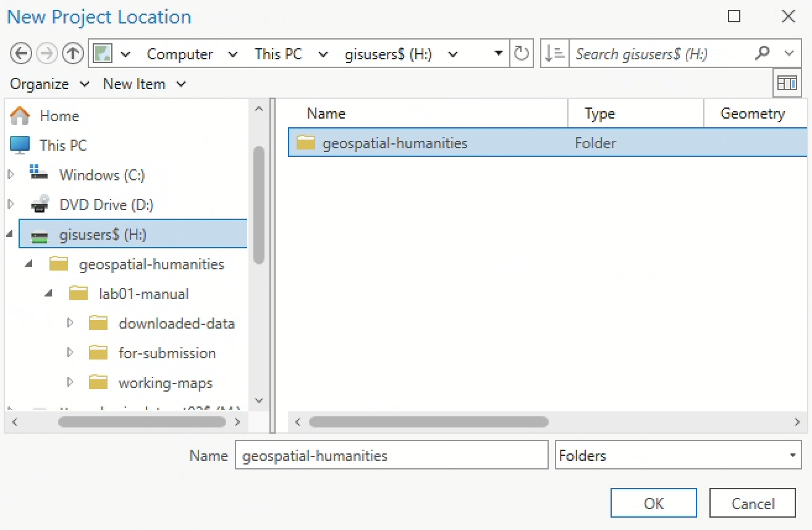The width and height of the screenshot is (812, 530).
Task: Toggle the details view layout icon
Action: click(787, 83)
